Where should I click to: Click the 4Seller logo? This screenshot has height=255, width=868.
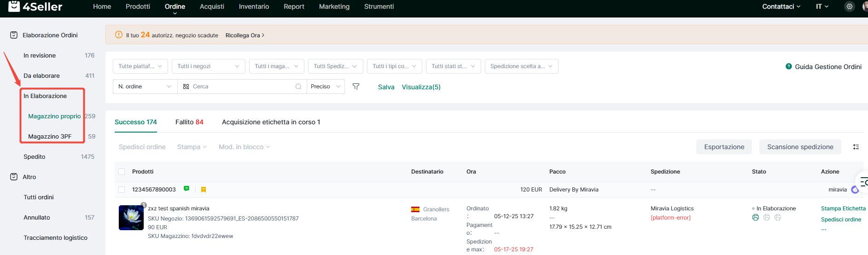tap(35, 6)
